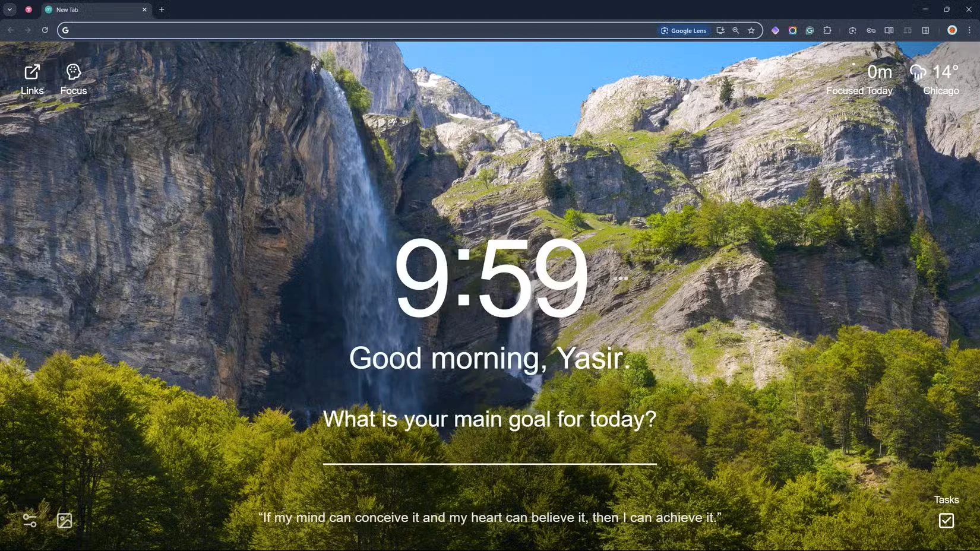This screenshot has width=980, height=551.
Task: Open the Links panel
Action: (x=32, y=79)
